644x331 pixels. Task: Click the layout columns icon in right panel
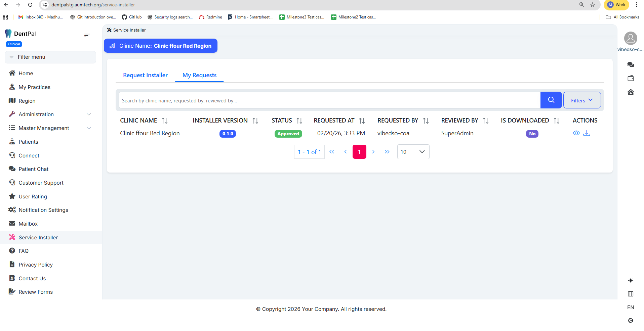coord(631,294)
